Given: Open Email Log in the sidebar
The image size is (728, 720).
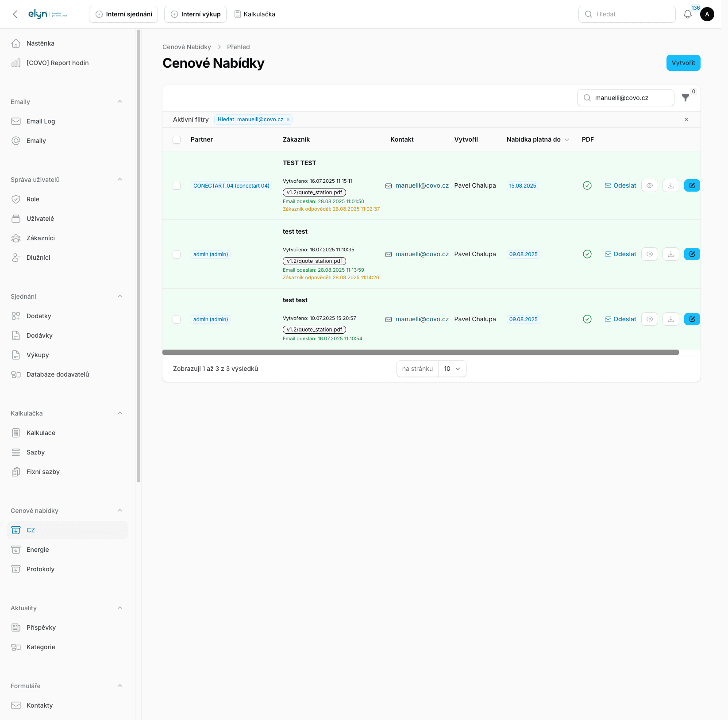Looking at the screenshot, I should (41, 121).
